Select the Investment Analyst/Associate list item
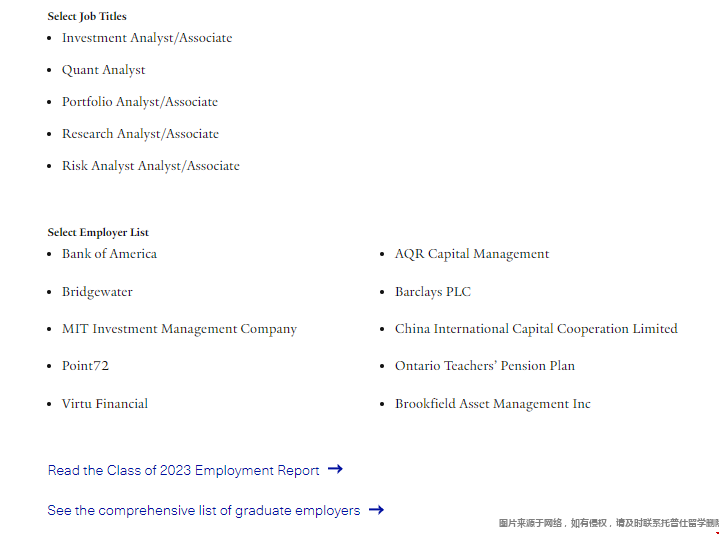This screenshot has width=719, height=534. 147,38
